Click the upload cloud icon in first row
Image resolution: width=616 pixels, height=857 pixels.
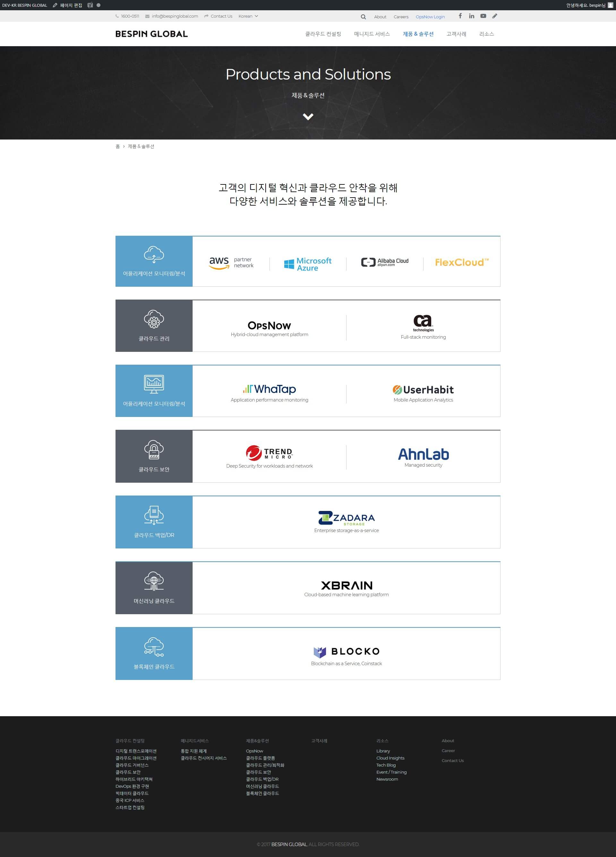click(154, 254)
